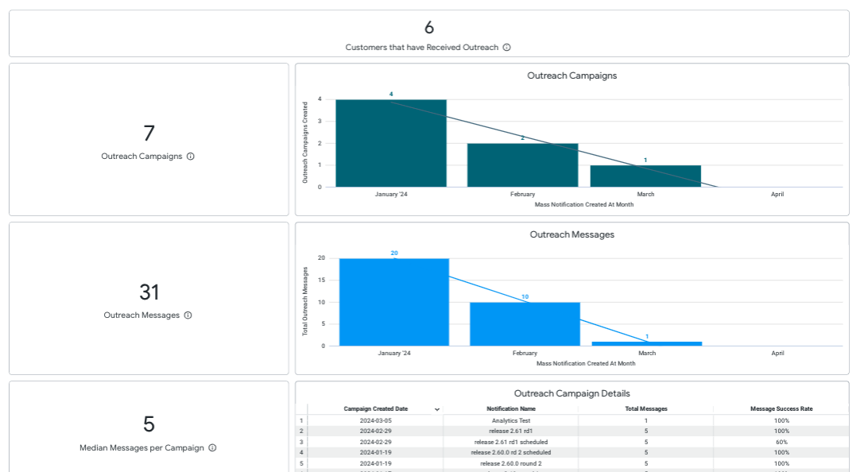Select the release 2.61 rd1 scheduled row

(510, 442)
